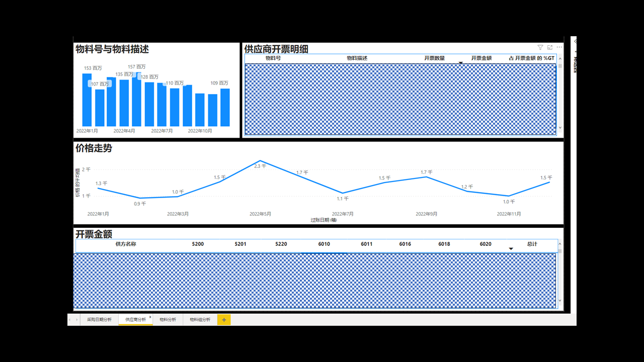This screenshot has width=644, height=362.
Task: Close the 供应商分析 page tab
Action: tap(150, 317)
